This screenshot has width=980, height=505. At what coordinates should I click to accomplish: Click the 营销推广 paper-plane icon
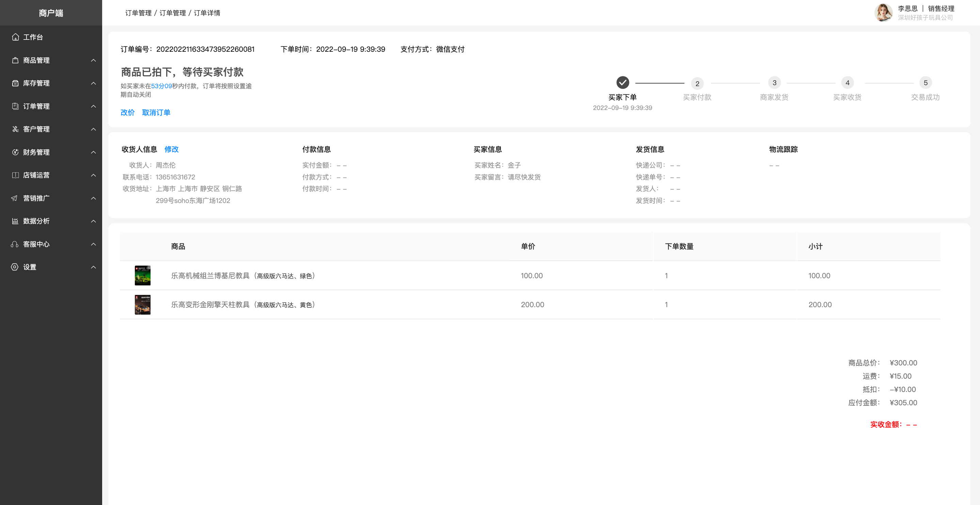click(x=14, y=198)
